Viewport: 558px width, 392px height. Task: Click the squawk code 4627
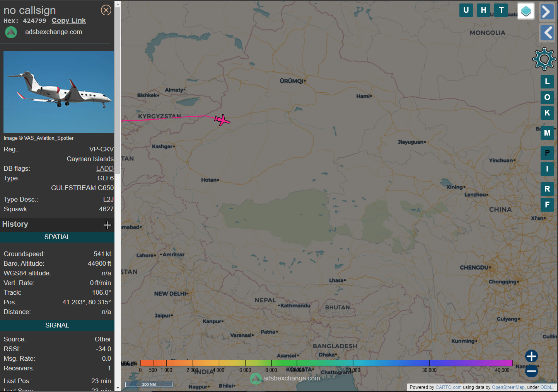(x=106, y=209)
